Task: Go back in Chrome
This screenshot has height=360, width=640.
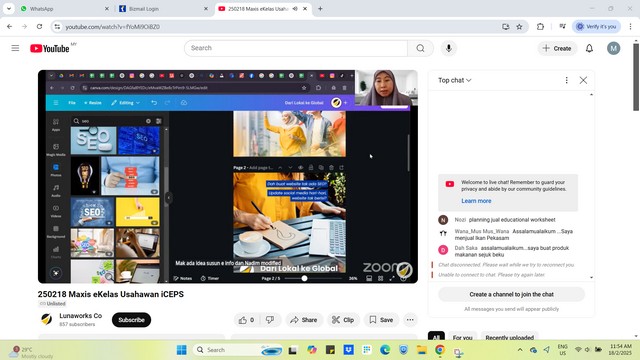Action: coord(9,27)
